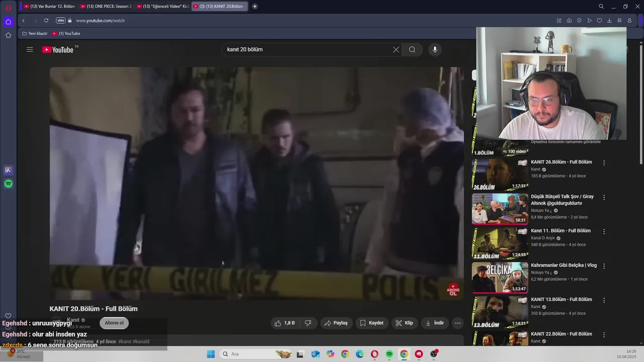The height and width of the screenshot is (362, 644).
Task: Open KANIT 26.Bölüm video thumbnail
Action: pos(500,174)
